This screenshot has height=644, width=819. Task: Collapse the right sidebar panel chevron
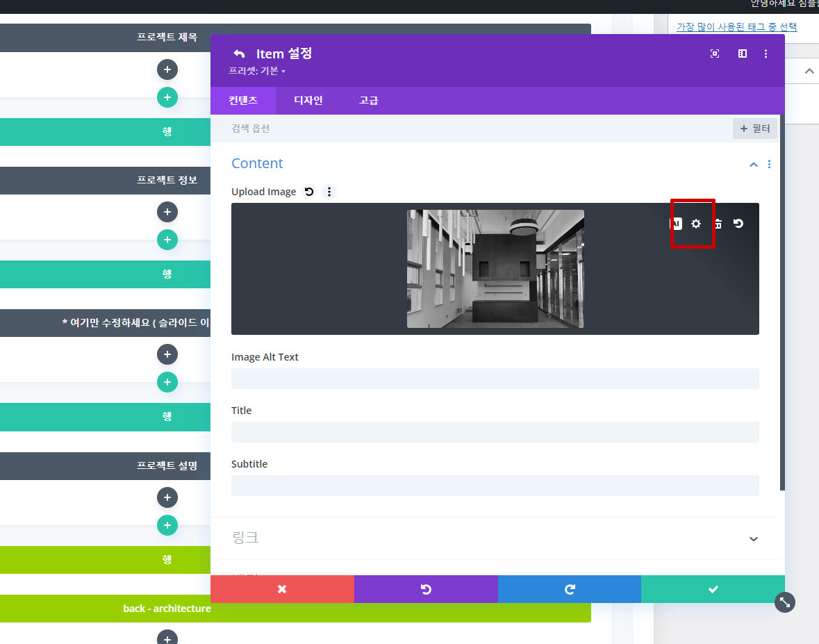point(809,71)
